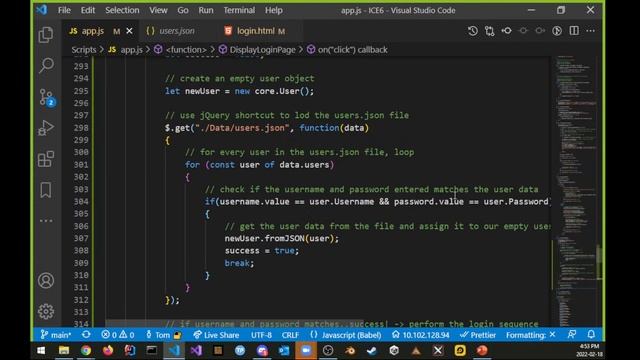This screenshot has height=360, width=640.
Task: Open the Help menu
Action: pyautogui.click(x=273, y=10)
